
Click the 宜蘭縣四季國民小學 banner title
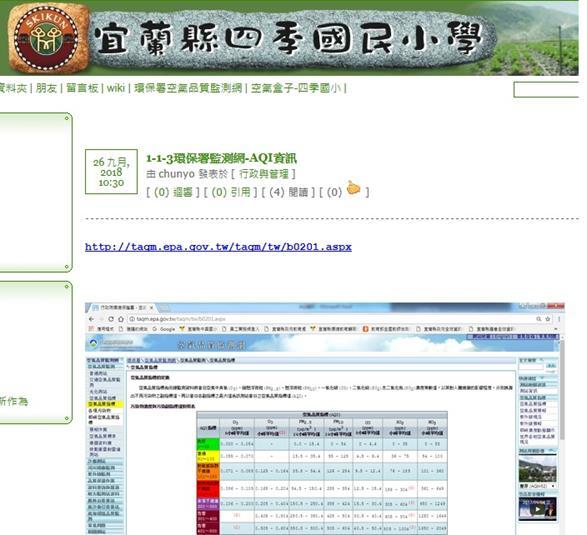[x=288, y=40]
